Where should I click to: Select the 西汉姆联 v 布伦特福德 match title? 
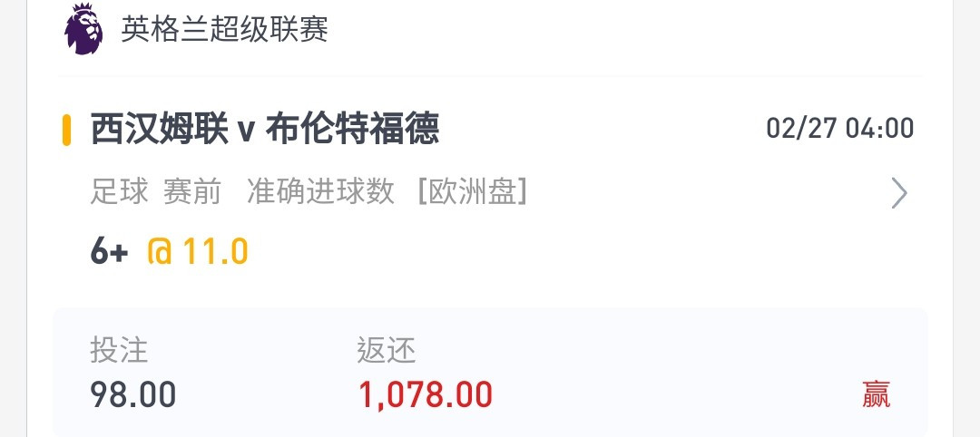coord(265,130)
